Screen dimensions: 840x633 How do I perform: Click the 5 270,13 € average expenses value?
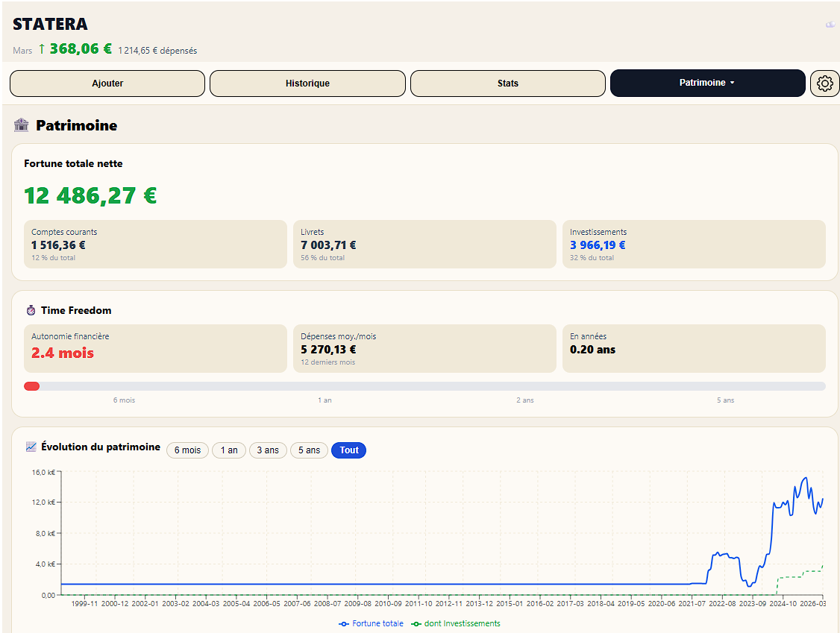tap(328, 350)
